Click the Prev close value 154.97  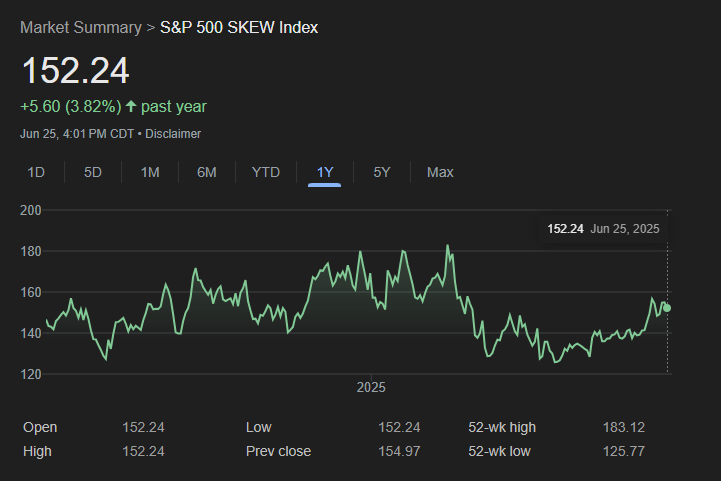pos(399,451)
